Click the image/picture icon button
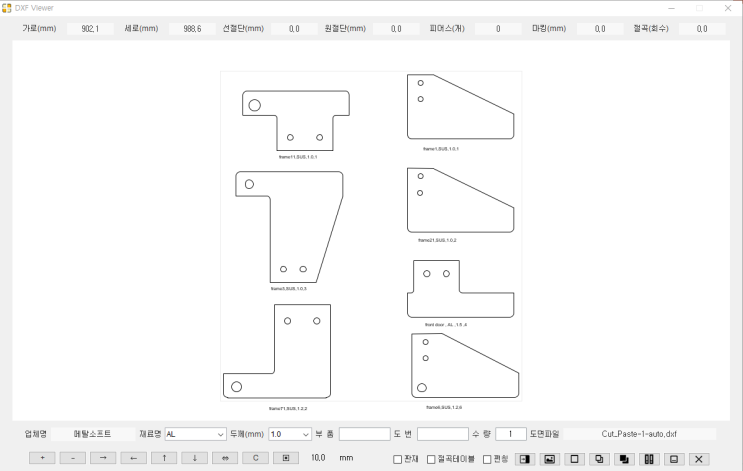Image resolution: width=743 pixels, height=471 pixels. [x=549, y=458]
